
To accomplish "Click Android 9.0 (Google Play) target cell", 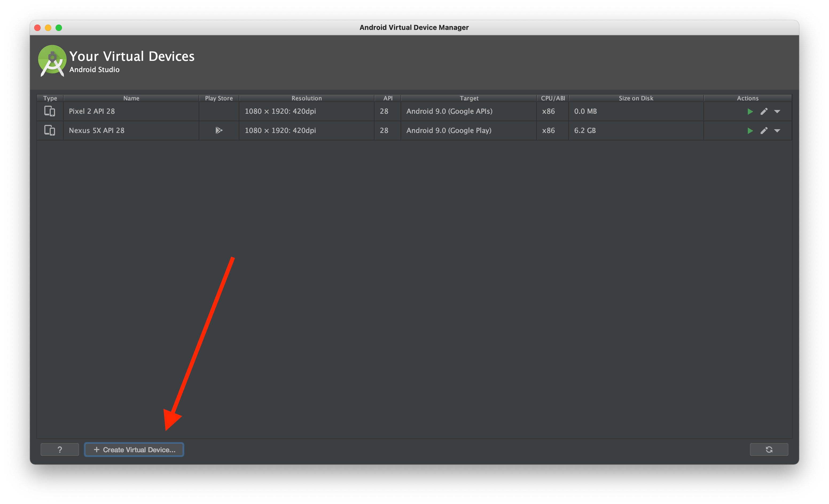I will [x=469, y=131].
